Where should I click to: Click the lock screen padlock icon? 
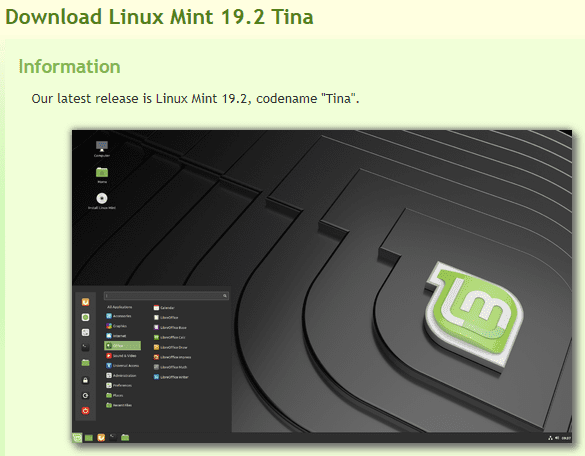coord(85,380)
